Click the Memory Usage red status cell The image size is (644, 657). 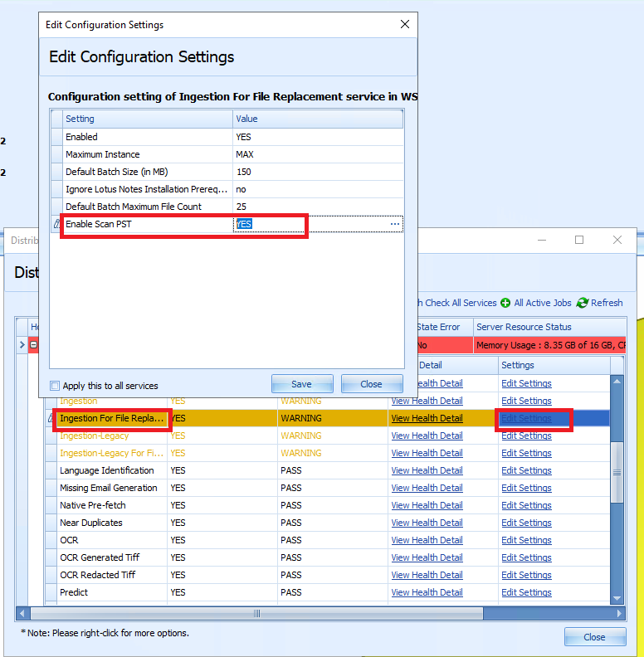(549, 345)
